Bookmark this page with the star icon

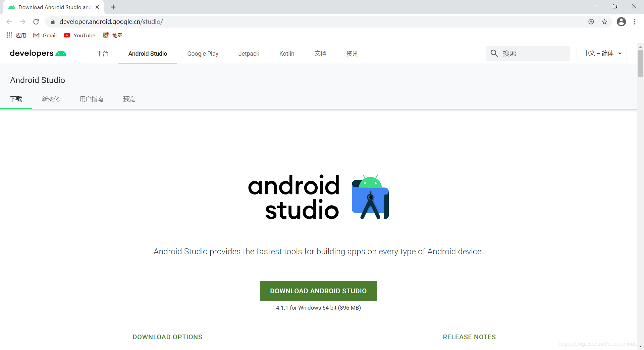(605, 22)
